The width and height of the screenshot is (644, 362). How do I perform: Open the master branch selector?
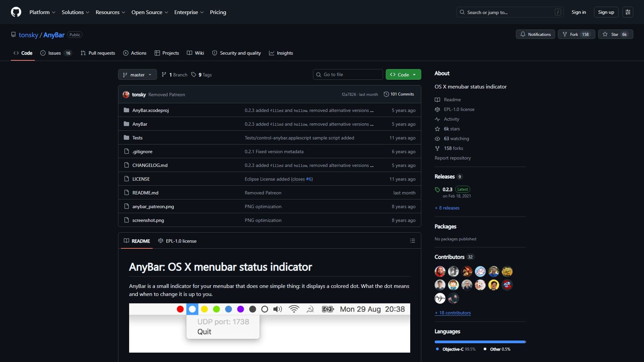click(x=137, y=74)
